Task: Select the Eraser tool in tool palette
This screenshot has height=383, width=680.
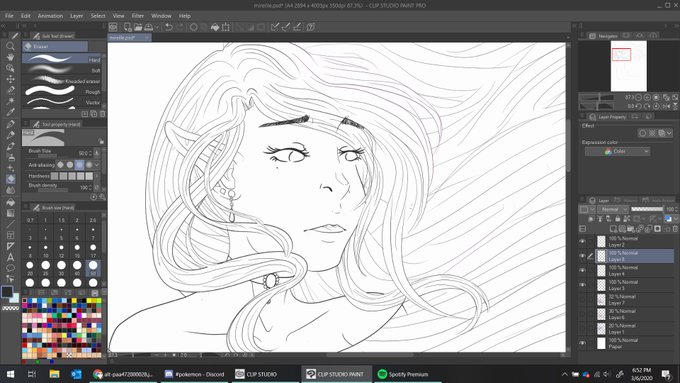Action: [10, 179]
